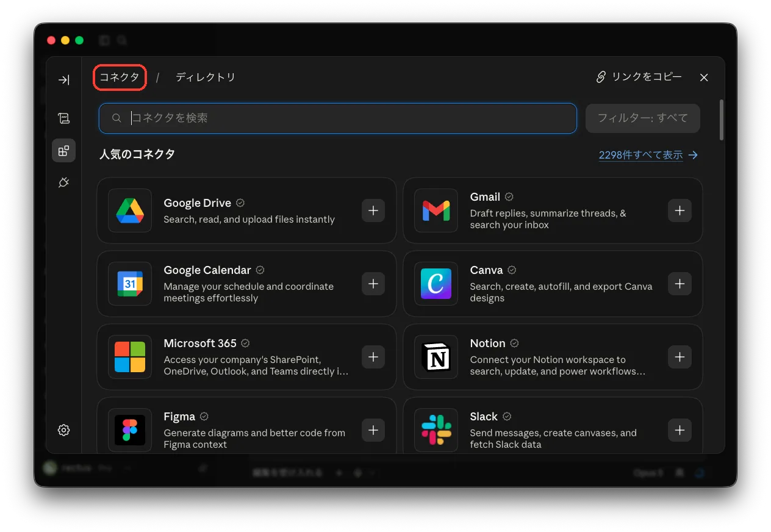This screenshot has height=532, width=771.
Task: Open the Google Drive logo icon
Action: click(130, 210)
